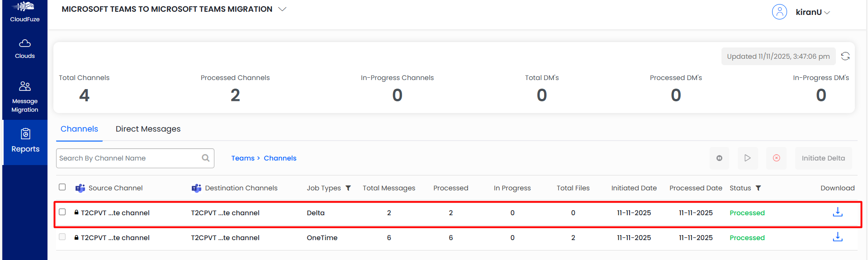The height and width of the screenshot is (260, 868).
Task: Click the In Progress column header
Action: click(512, 188)
